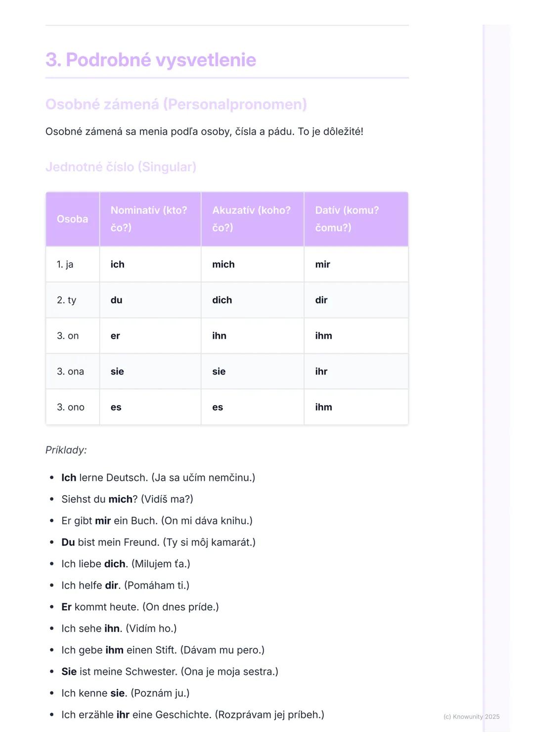Screen dimensions: 534x756
Task: Click the "3. ono" row label
Action: click(x=71, y=407)
